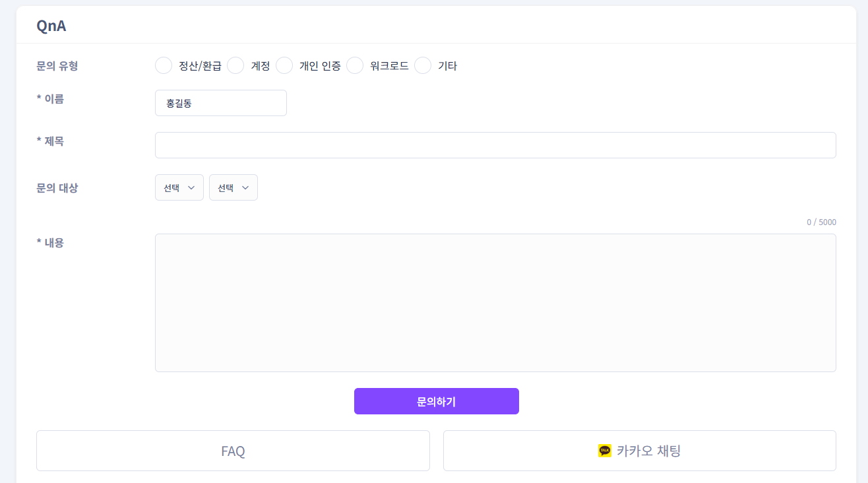Start a 카카오 채팅 conversation
Image resolution: width=868 pixels, height=483 pixels.
639,450
